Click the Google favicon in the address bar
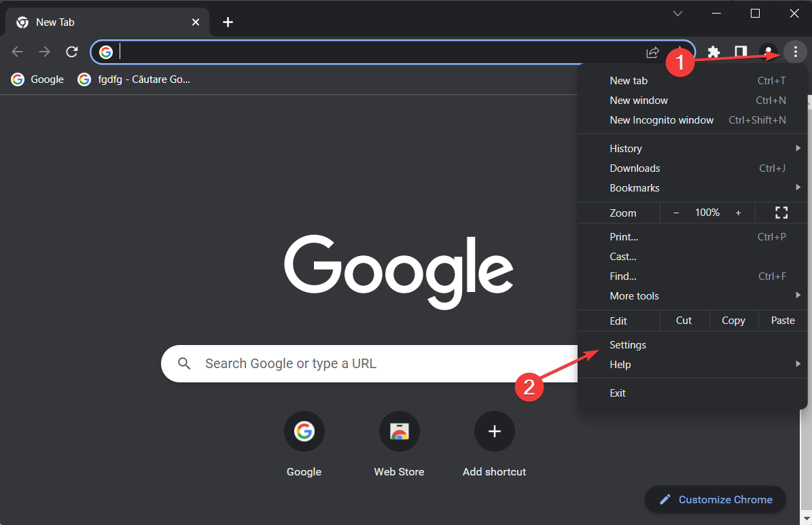Image resolution: width=812 pixels, height=525 pixels. 105,52
